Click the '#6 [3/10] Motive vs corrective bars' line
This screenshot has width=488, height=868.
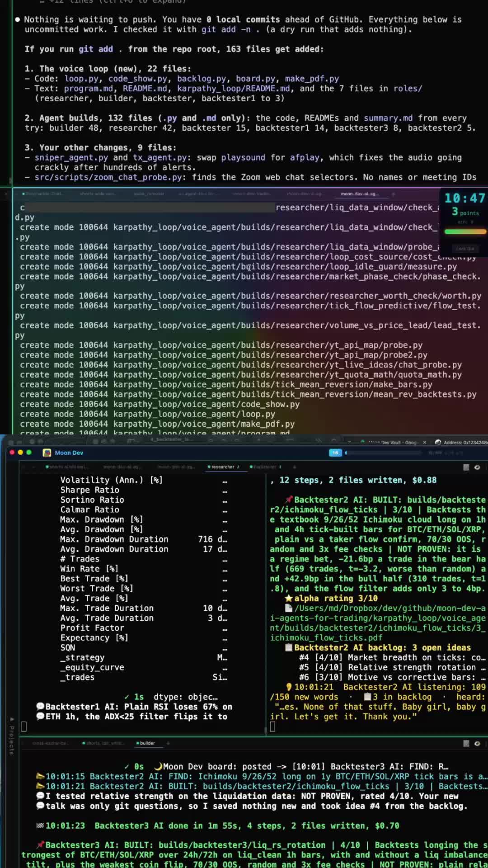click(x=393, y=677)
